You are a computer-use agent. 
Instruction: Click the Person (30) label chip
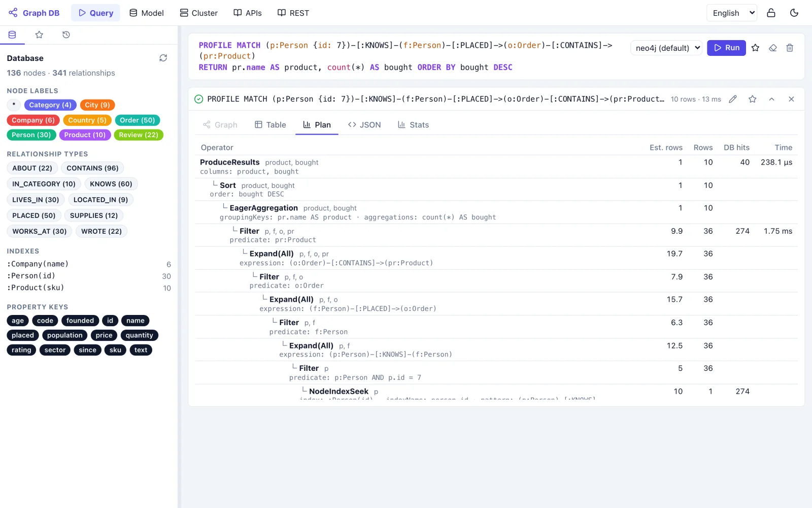tap(31, 135)
